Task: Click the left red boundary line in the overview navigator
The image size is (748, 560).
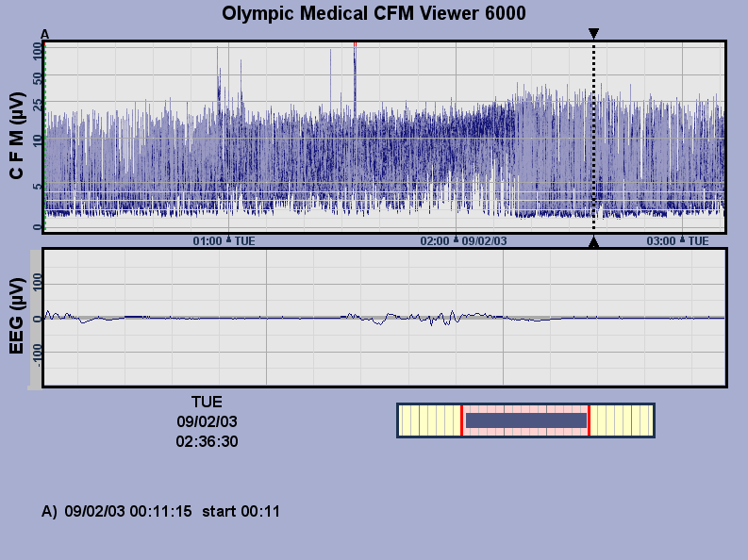Action: [x=461, y=420]
